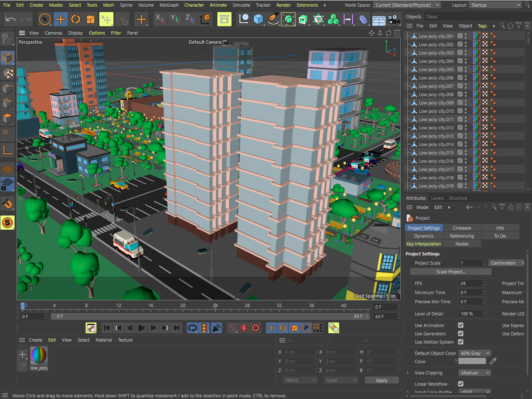
Task: Click the Apply button in coordinates
Action: click(x=382, y=380)
